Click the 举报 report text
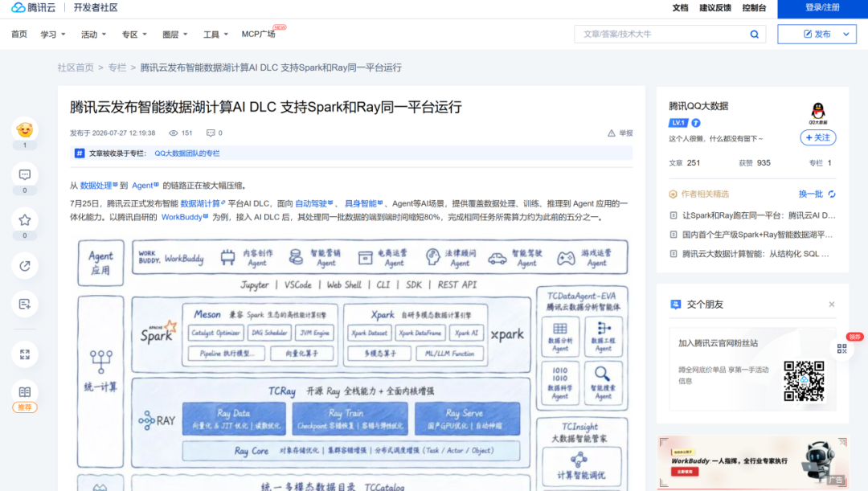This screenshot has width=868, height=491. (x=626, y=133)
